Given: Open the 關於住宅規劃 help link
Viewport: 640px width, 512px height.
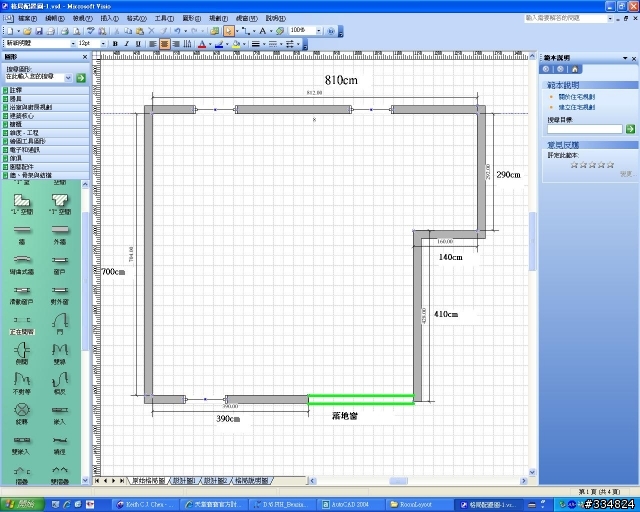Looking at the screenshot, I should point(576,97).
